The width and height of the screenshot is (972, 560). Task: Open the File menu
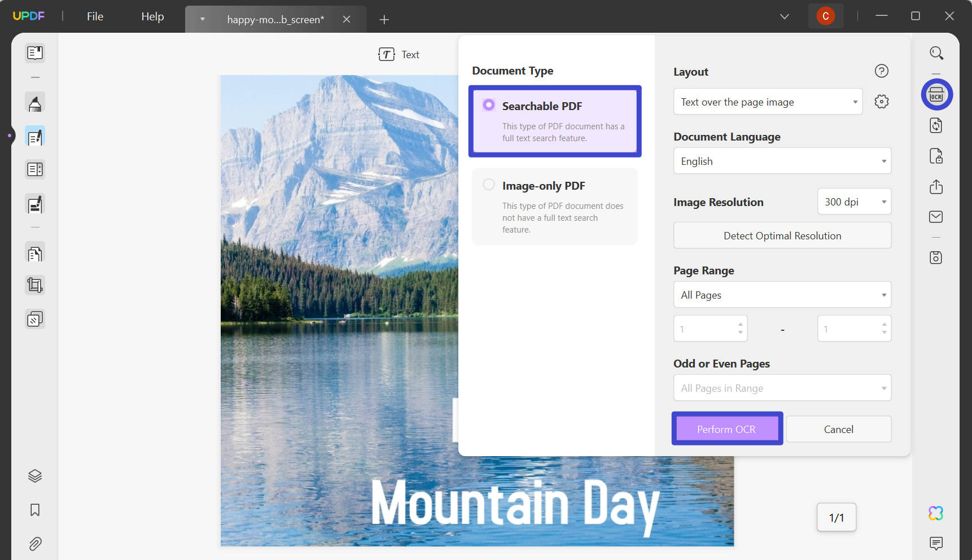click(94, 16)
